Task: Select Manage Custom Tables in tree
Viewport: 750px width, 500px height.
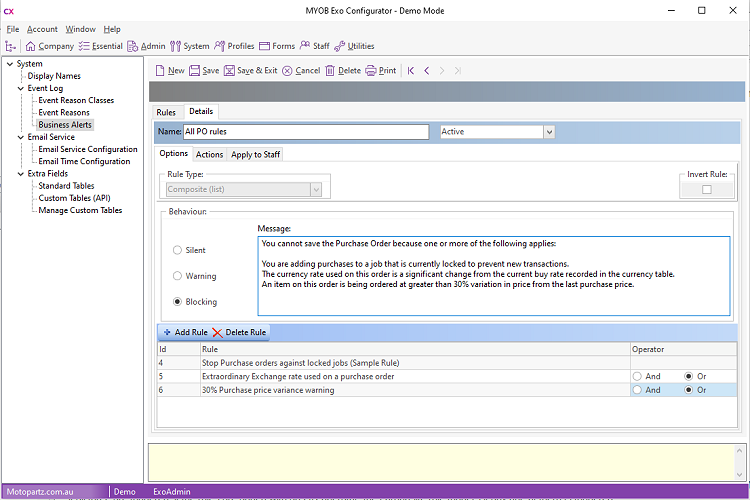Action: pos(80,210)
